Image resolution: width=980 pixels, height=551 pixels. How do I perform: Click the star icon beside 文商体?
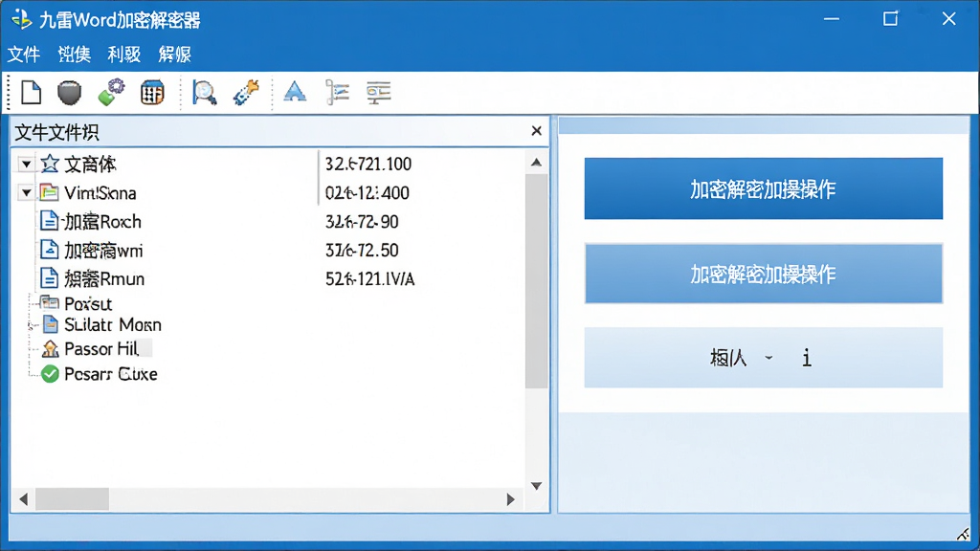click(x=50, y=165)
